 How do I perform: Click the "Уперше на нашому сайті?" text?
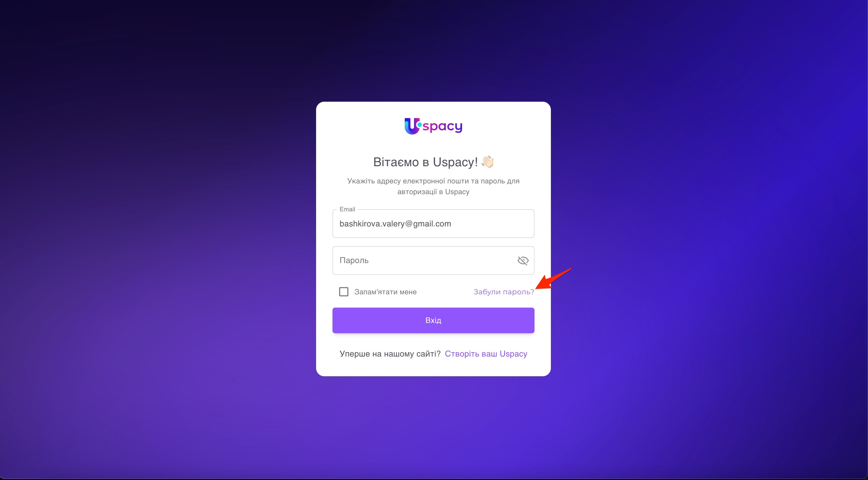click(390, 354)
